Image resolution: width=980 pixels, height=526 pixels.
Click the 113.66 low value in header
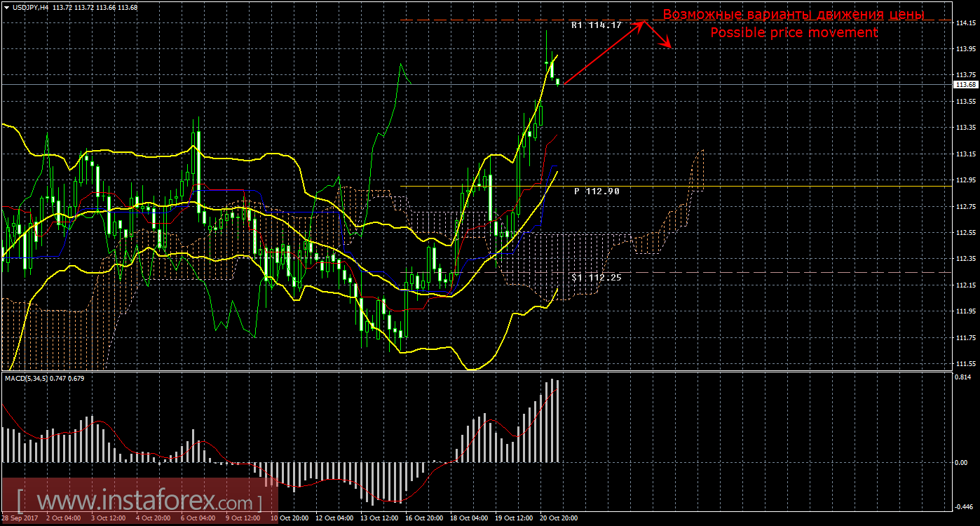[x=107, y=6]
